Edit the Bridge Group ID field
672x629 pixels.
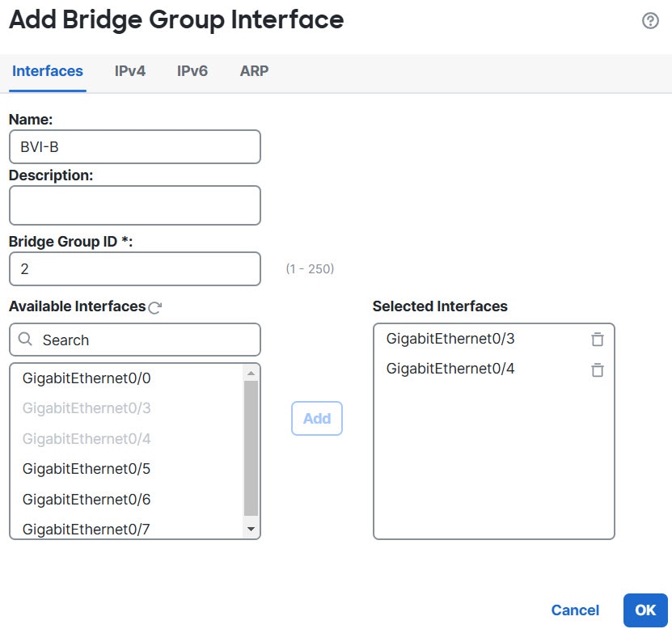tap(135, 269)
